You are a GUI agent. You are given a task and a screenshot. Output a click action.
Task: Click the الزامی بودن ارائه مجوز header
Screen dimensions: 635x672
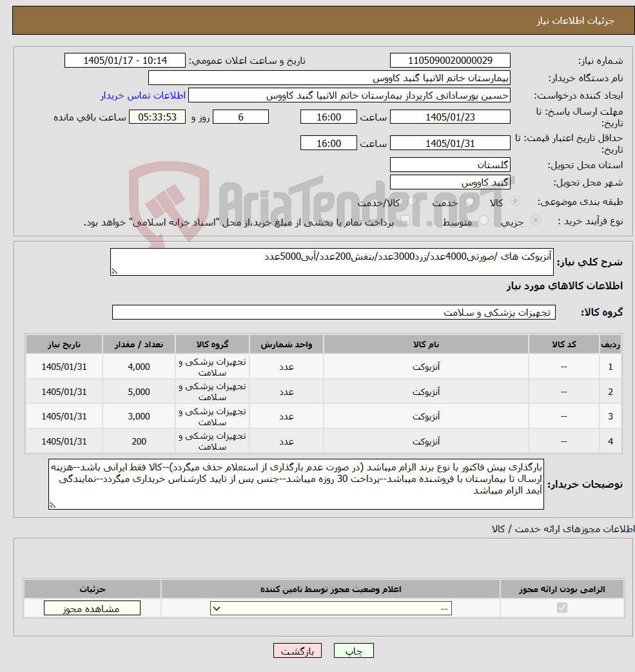[562, 590]
